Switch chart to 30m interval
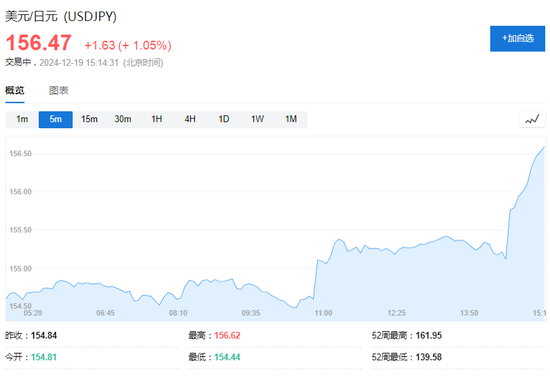This screenshot has height=380, width=550. (123, 119)
